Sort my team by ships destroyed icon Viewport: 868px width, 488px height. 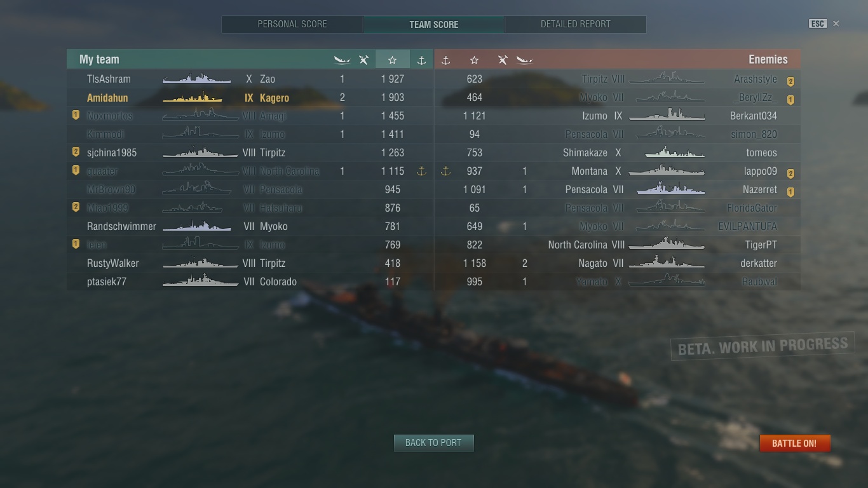tap(342, 60)
